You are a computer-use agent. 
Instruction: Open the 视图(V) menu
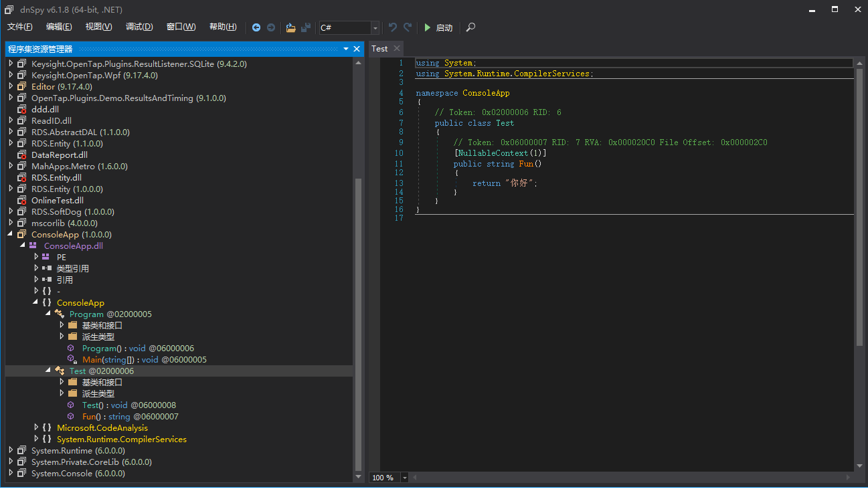99,27
